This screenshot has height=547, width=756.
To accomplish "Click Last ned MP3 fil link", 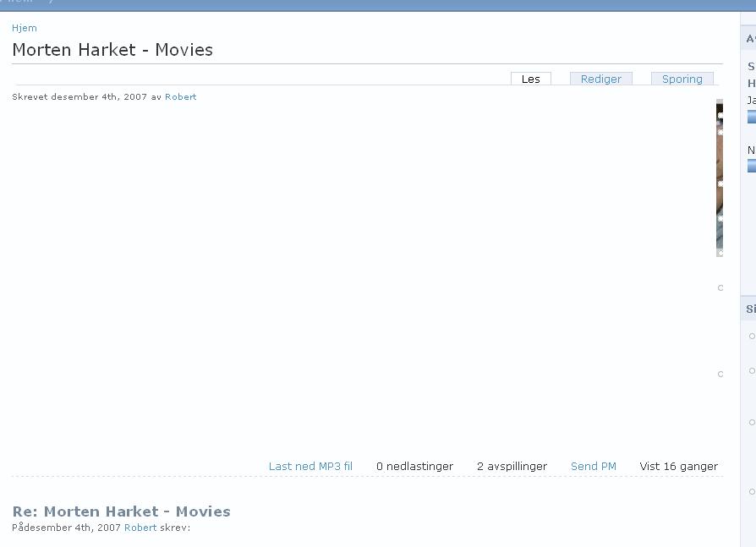I will (310, 467).
